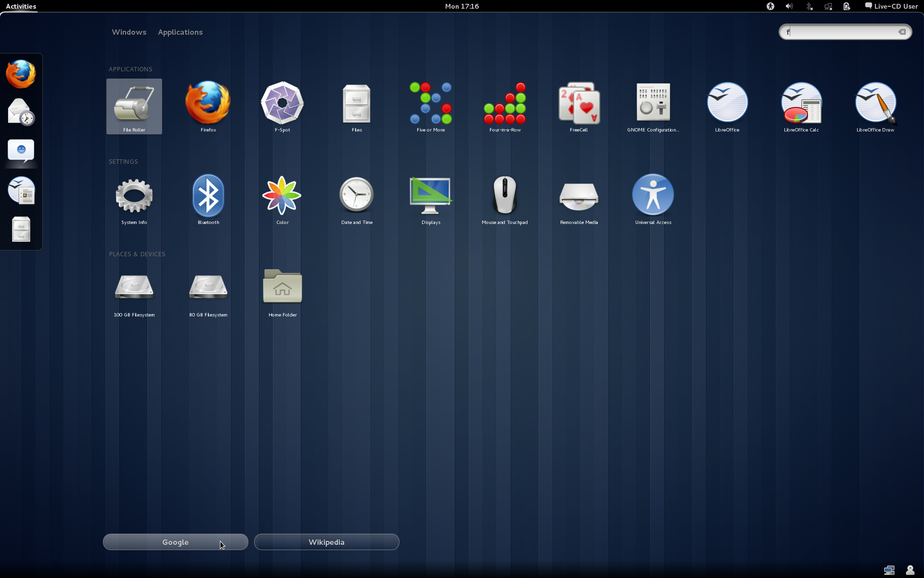Click the Activities button
Screen dimensions: 924x578
tap(21, 6)
